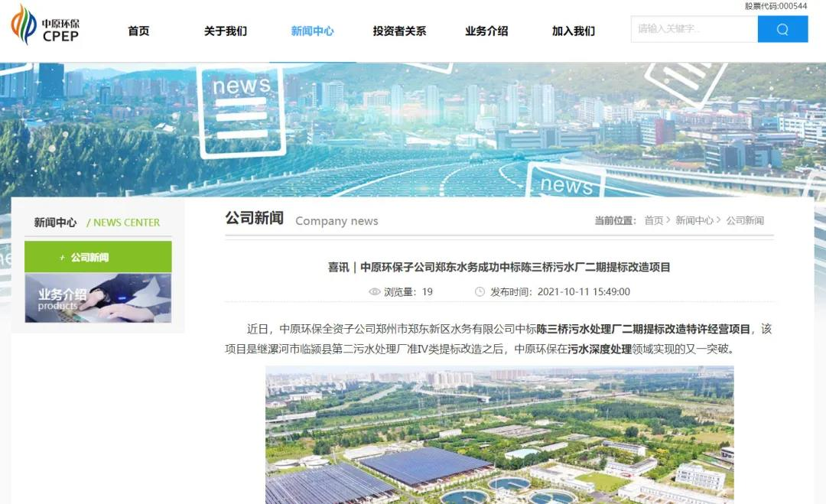
Task: Click the eye icon beside 浏览量
Action: 374,291
